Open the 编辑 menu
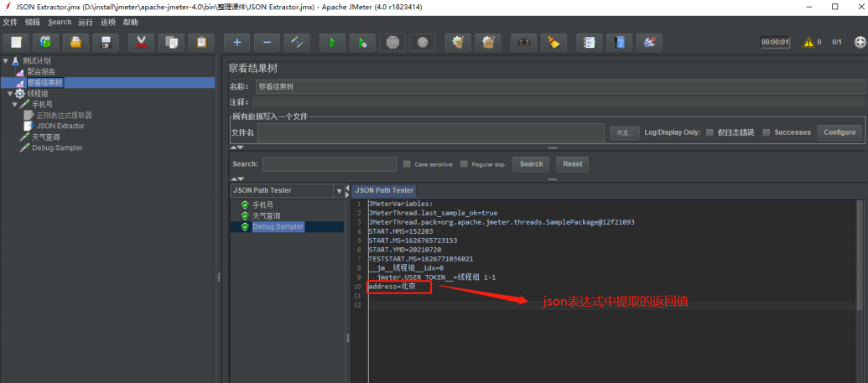This screenshot has width=868, height=383. (x=32, y=22)
